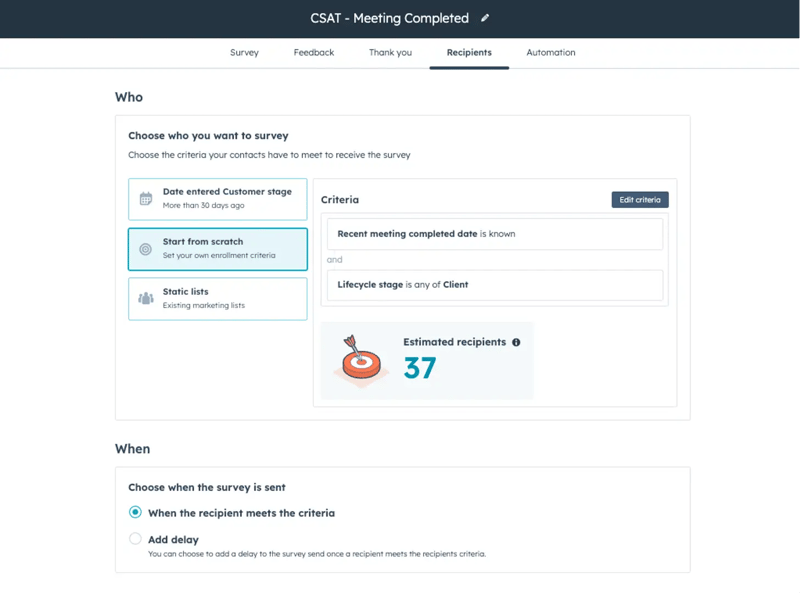Viewport: 800px width, 593px height.
Task: Go to the Thank you tab
Action: [x=390, y=53]
